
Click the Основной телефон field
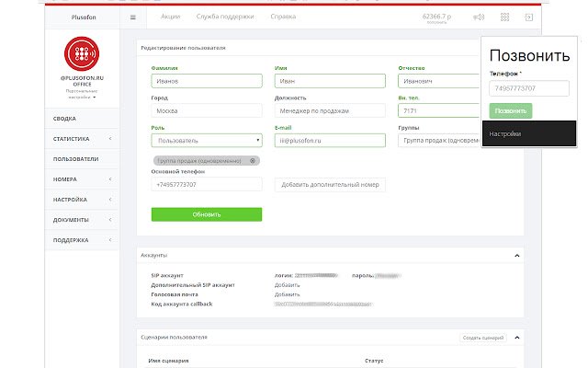click(x=207, y=184)
